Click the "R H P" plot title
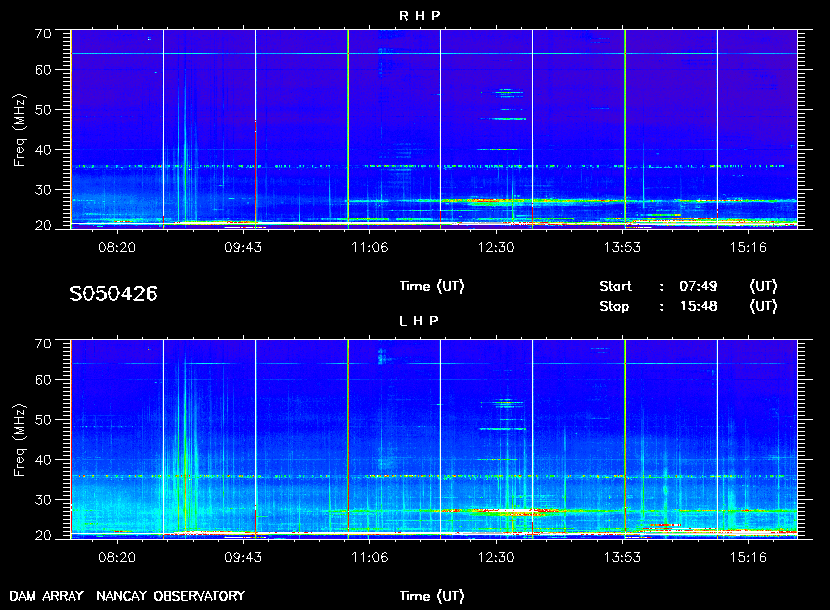Image resolution: width=830 pixels, height=610 pixels. [419, 16]
